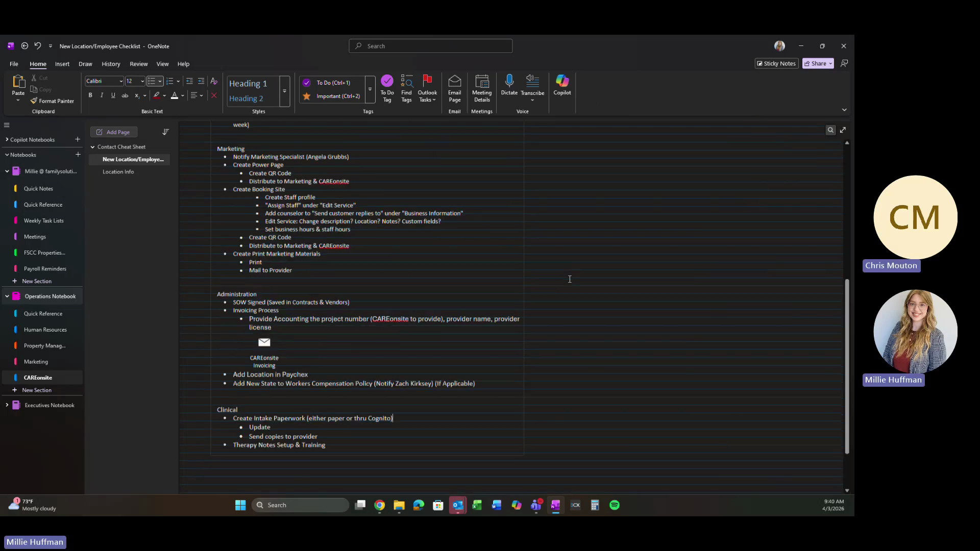980x551 pixels.
Task: Add New Section under Operations Notebook
Action: pos(37,390)
